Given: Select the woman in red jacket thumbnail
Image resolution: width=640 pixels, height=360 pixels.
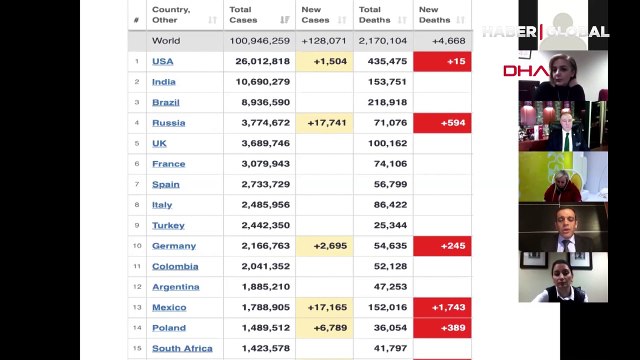Looking at the screenshot, I should point(563,177).
